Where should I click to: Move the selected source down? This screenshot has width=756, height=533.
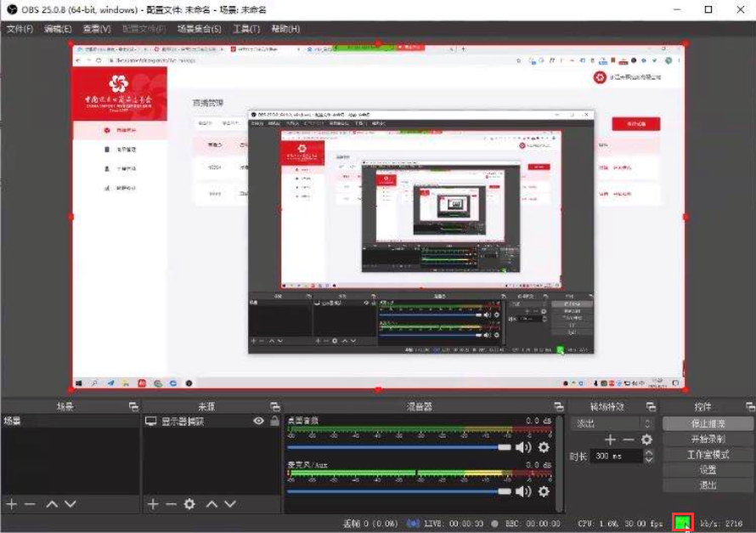tap(230, 504)
